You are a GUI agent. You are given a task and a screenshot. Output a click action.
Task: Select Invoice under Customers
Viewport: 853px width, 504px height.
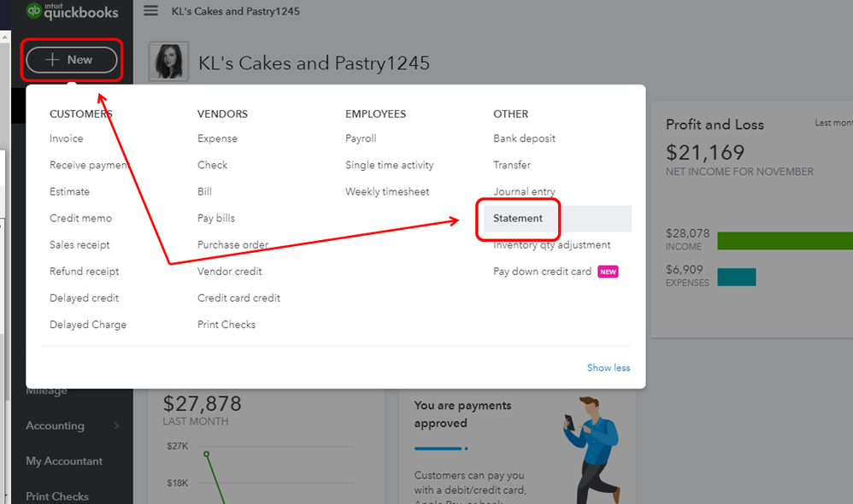pos(67,138)
